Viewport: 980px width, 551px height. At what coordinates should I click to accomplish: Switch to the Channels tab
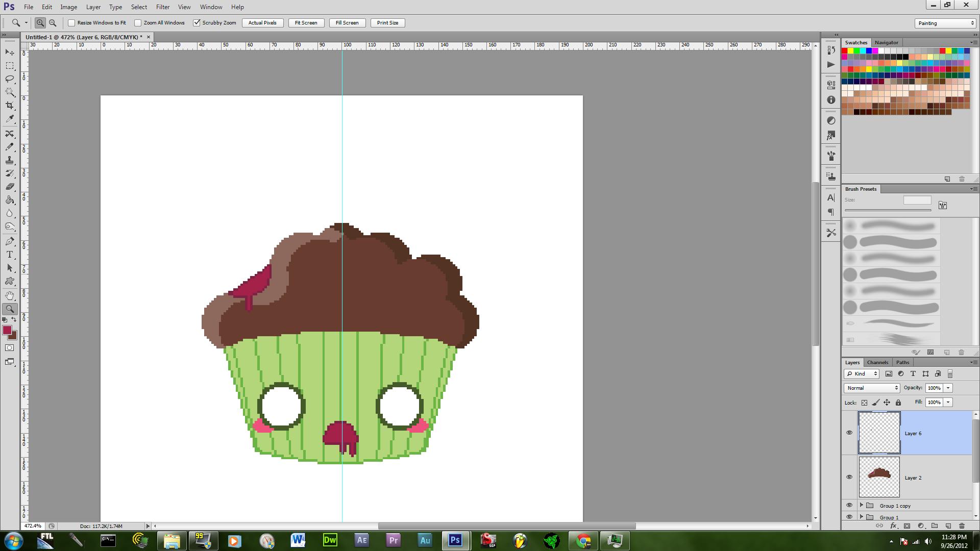click(877, 362)
